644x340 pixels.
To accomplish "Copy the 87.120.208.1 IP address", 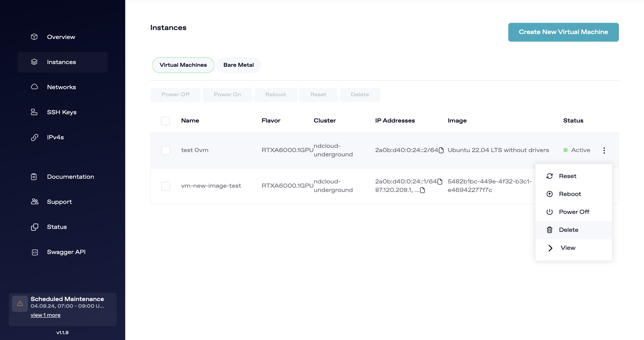I will 422,190.
